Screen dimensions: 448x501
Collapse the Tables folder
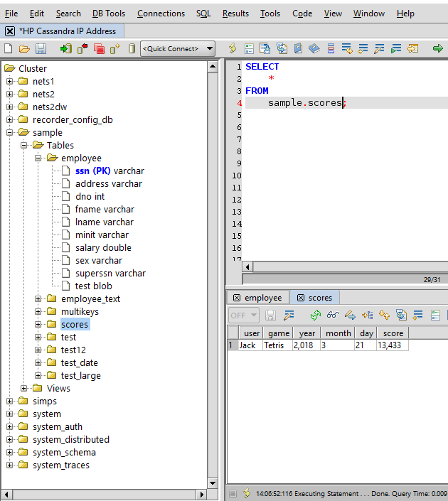coord(24,146)
